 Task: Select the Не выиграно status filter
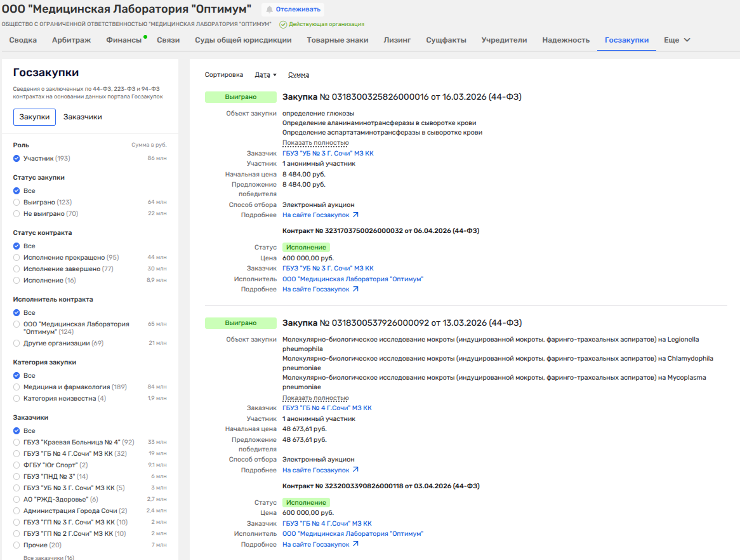(17, 214)
